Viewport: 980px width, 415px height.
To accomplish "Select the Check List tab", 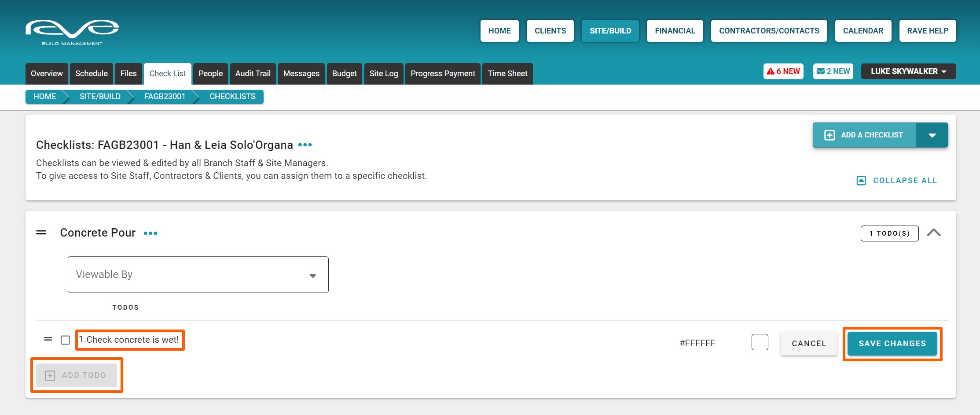I will point(168,74).
